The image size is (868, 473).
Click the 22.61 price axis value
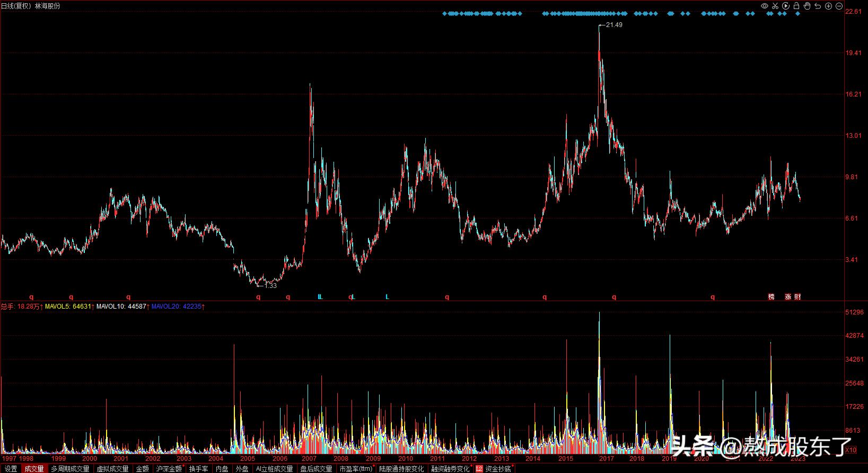point(853,12)
